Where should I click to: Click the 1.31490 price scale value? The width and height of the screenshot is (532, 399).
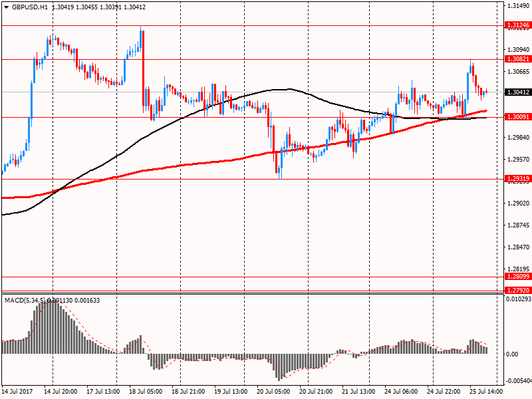coord(519,6)
